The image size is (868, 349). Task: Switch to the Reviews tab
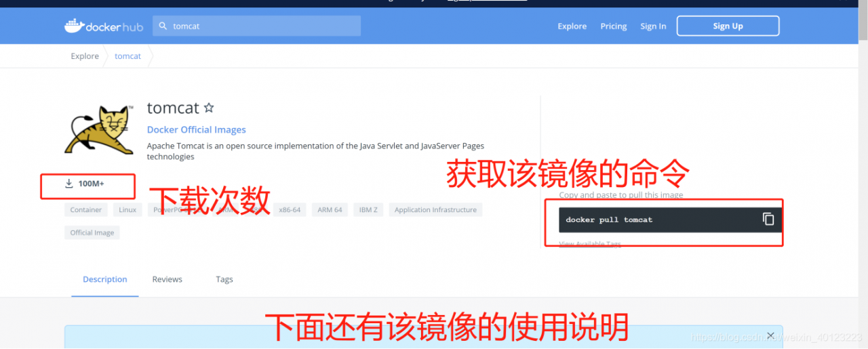[x=167, y=279]
